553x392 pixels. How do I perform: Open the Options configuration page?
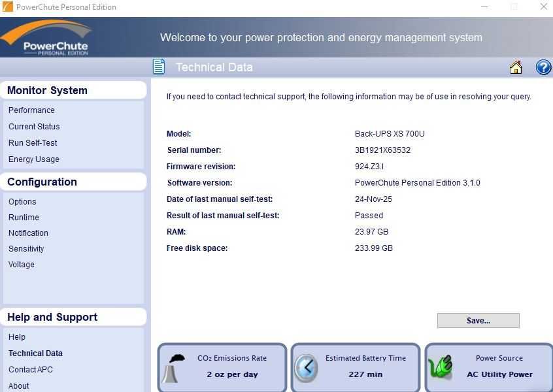point(22,202)
